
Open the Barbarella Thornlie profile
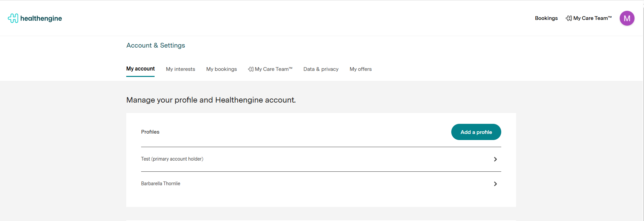(161, 184)
